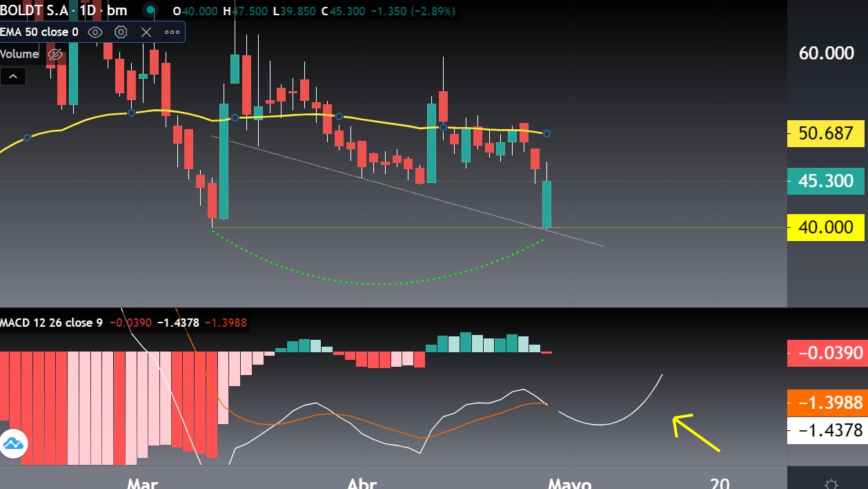Click the change value −1.350 (−2.89%)
The image size is (868, 489).
tap(413, 12)
